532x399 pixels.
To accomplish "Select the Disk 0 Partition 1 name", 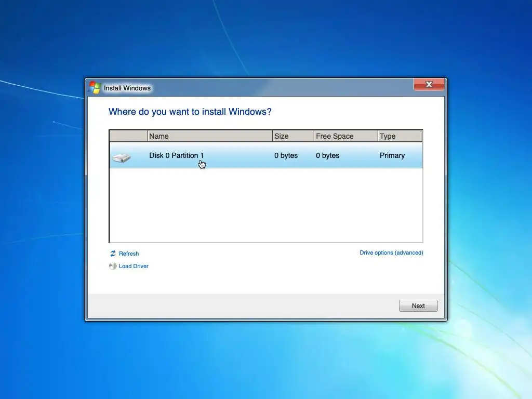I will point(177,155).
